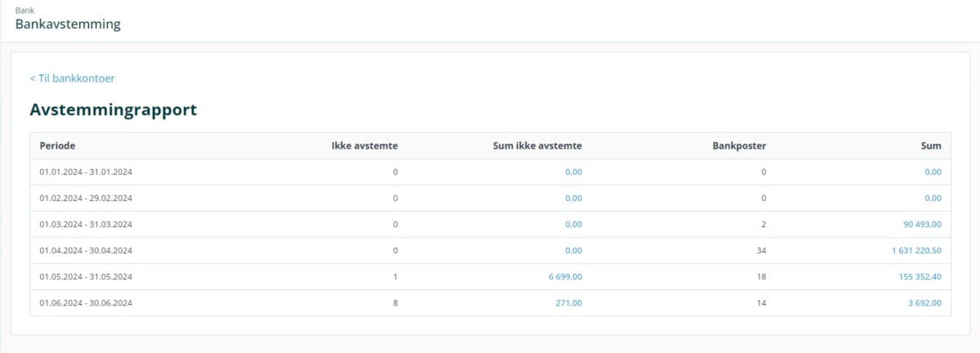Click the 'Sum ikke avstemte' column header
Viewport: 980px width, 353px height.
539,146
